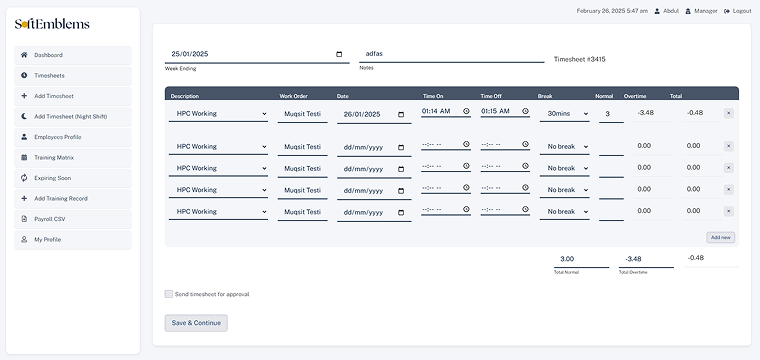Image resolution: width=760 pixels, height=360 pixels.
Task: Click the Dashboard home icon
Action: click(x=24, y=55)
